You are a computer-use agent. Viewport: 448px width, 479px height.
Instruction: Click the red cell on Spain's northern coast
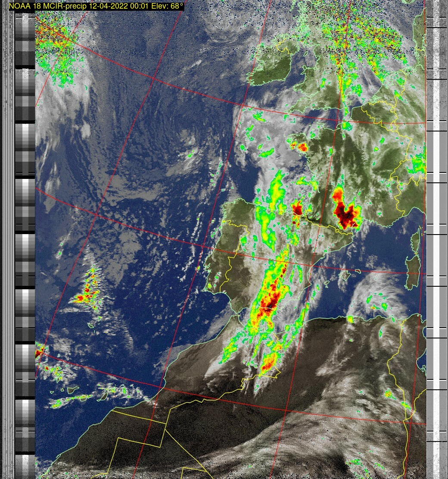coord(297,210)
